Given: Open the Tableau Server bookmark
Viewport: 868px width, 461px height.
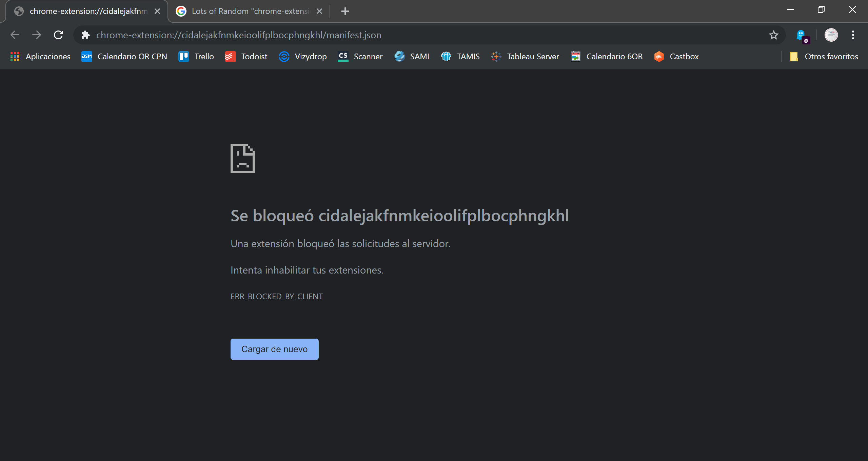Looking at the screenshot, I should point(526,57).
